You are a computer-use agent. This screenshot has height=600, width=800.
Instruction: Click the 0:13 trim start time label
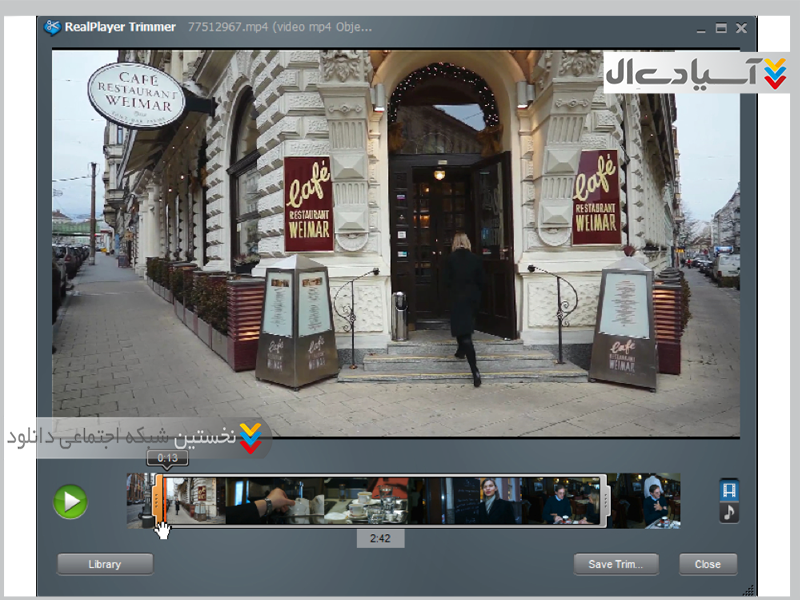167,458
